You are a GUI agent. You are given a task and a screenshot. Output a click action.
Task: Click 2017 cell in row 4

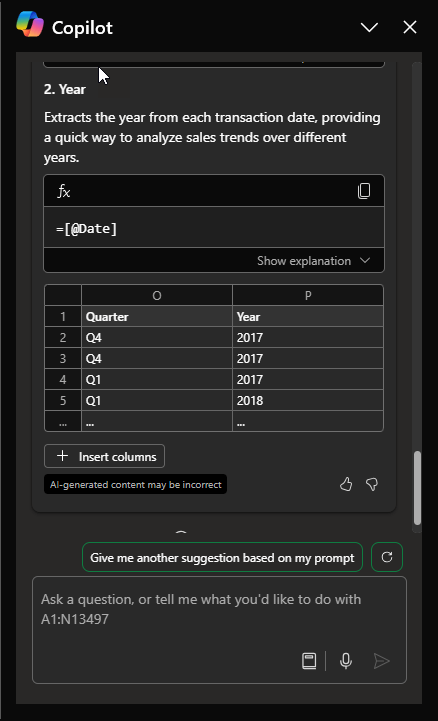(x=308, y=379)
